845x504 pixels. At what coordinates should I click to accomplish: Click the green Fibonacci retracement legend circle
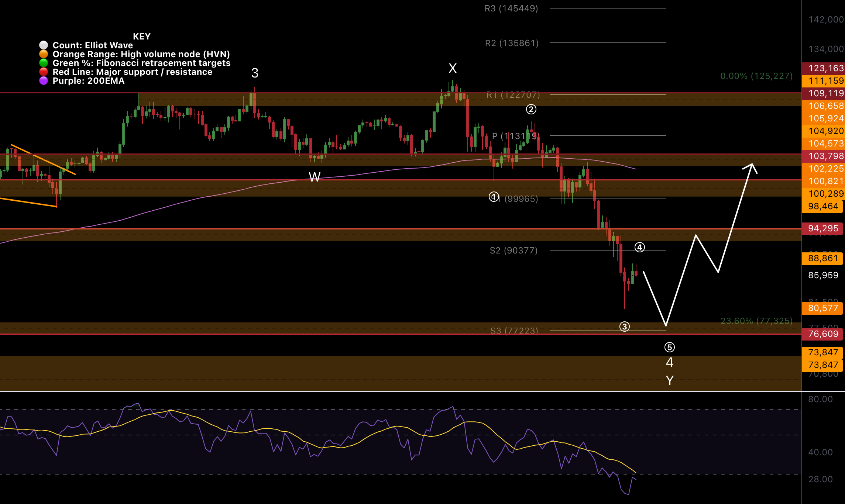[44, 63]
